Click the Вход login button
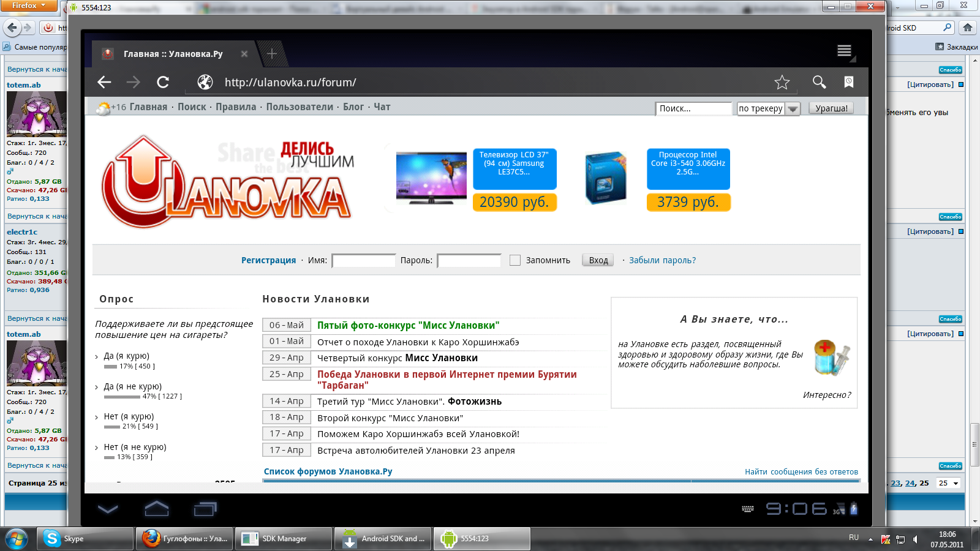Image resolution: width=980 pixels, height=551 pixels. tap(598, 260)
